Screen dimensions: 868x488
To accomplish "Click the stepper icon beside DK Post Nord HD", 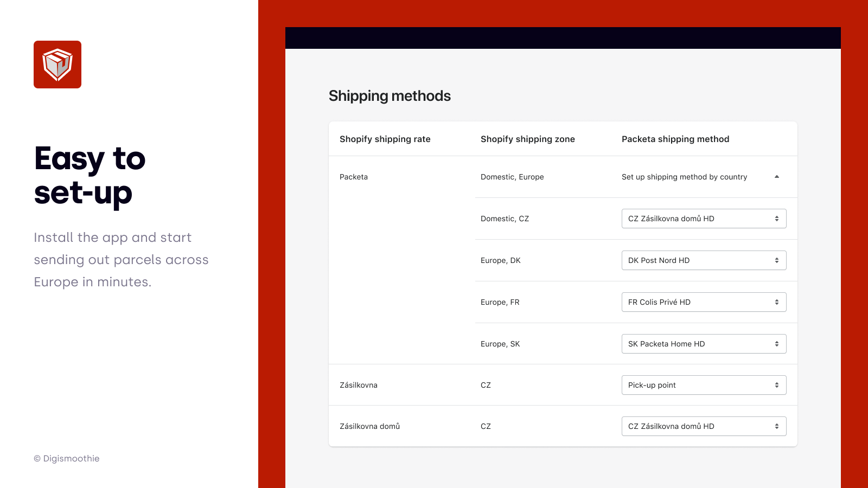I will [777, 260].
